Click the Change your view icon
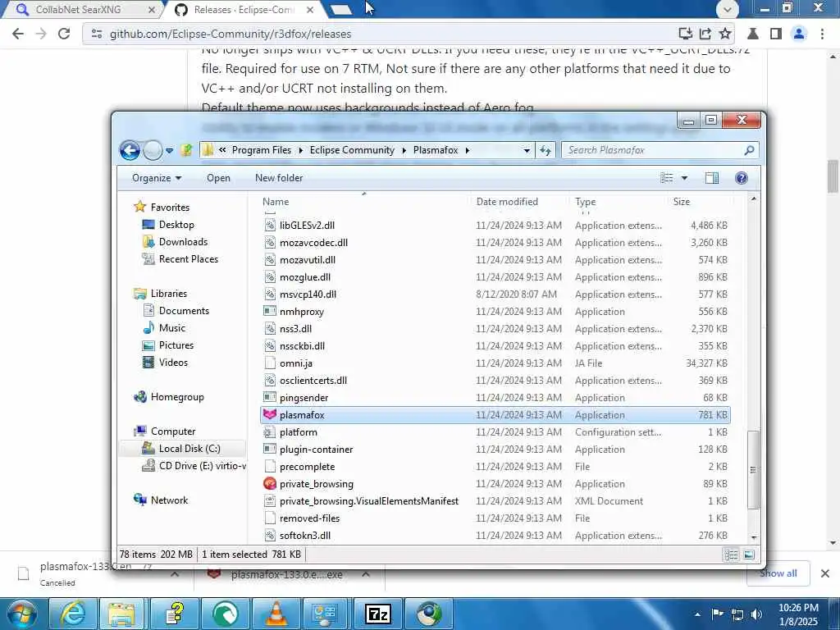The height and width of the screenshot is (630, 840). point(666,178)
